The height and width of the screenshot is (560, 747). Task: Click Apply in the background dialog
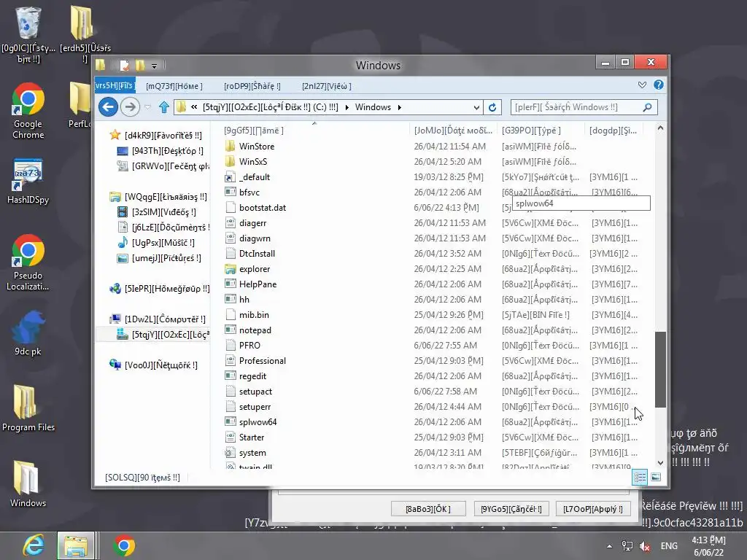coord(592,509)
